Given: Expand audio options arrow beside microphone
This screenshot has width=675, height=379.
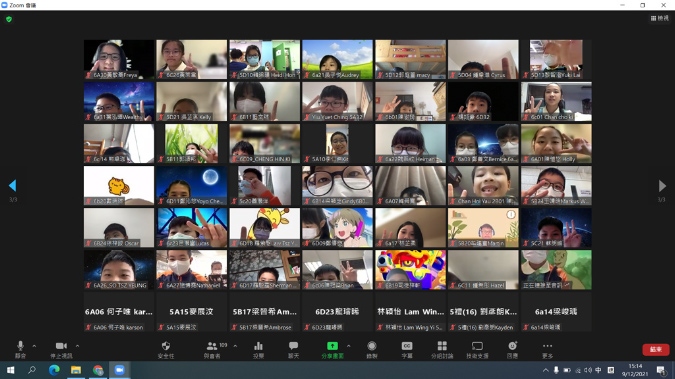Looking at the screenshot, I should pyautogui.click(x=34, y=346).
